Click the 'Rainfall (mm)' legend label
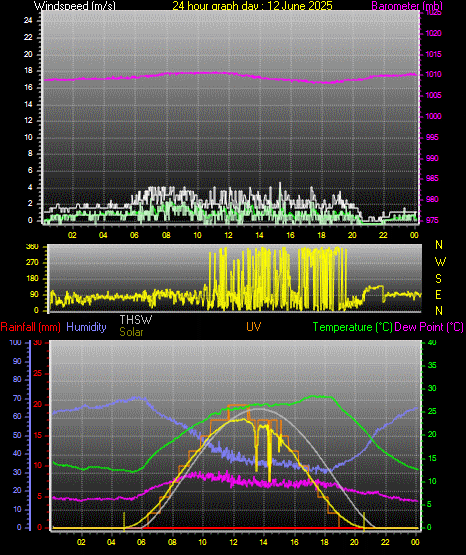Viewport: 466px width, 555px height. point(30,327)
